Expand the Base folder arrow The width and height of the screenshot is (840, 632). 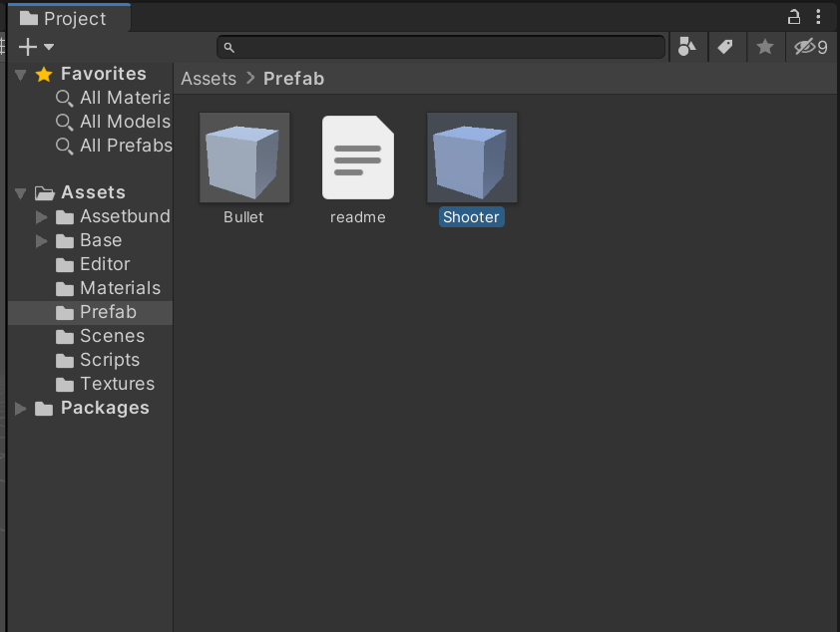[x=41, y=241]
